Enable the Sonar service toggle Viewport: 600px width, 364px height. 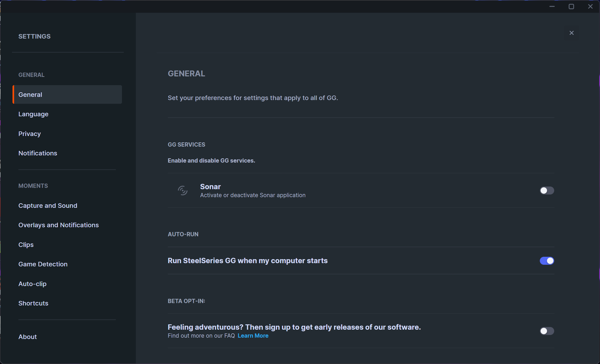point(547,191)
